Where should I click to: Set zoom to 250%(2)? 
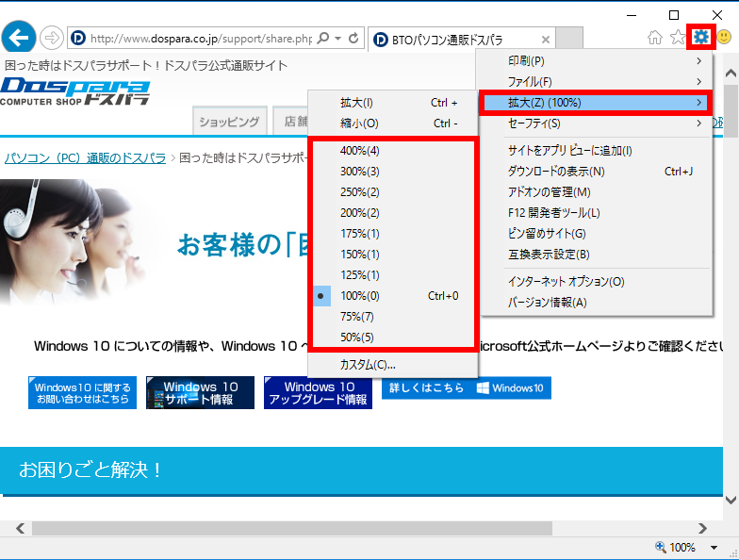(x=393, y=192)
